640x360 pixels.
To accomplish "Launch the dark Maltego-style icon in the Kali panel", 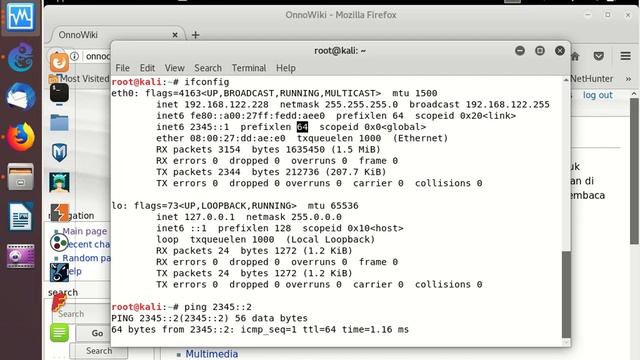I will click(x=59, y=273).
